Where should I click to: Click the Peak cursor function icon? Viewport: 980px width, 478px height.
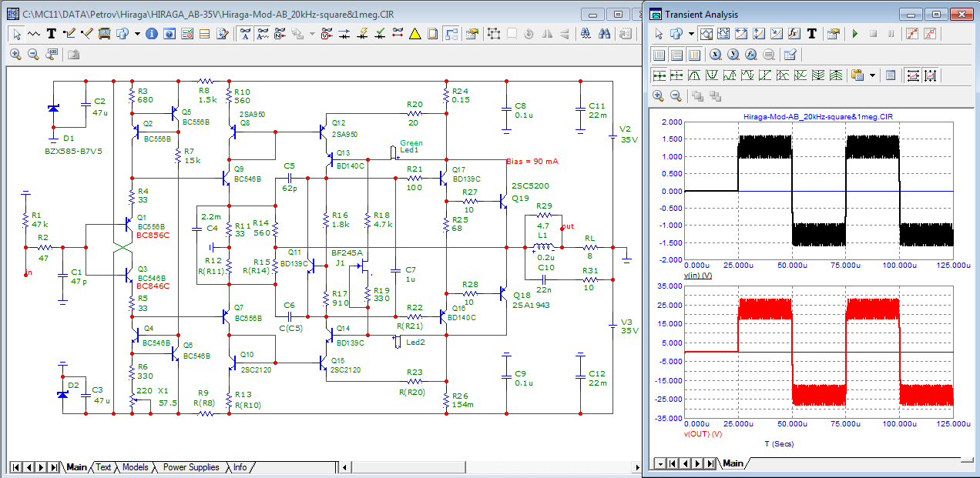coord(693,75)
